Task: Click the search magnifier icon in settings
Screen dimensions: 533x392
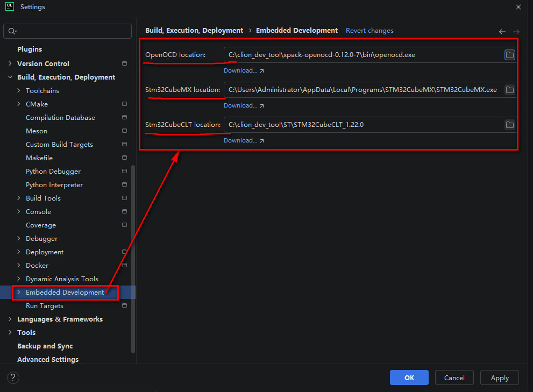Action: pyautogui.click(x=12, y=31)
